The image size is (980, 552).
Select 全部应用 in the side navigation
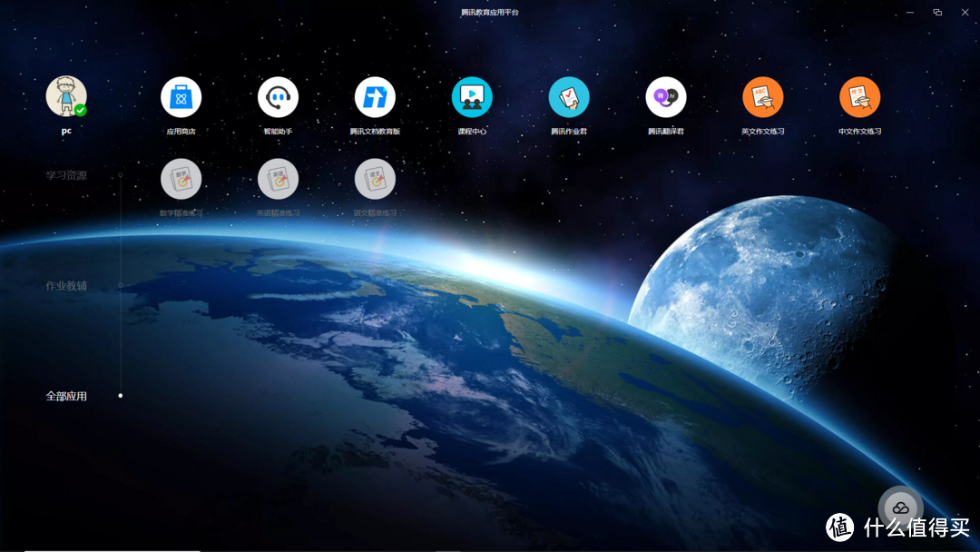click(x=66, y=397)
